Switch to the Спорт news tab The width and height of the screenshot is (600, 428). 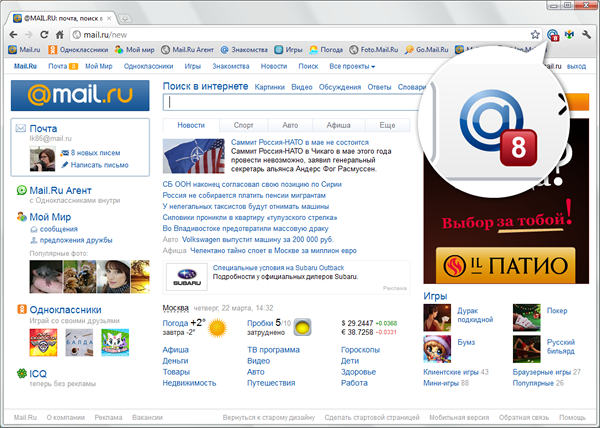pos(243,125)
